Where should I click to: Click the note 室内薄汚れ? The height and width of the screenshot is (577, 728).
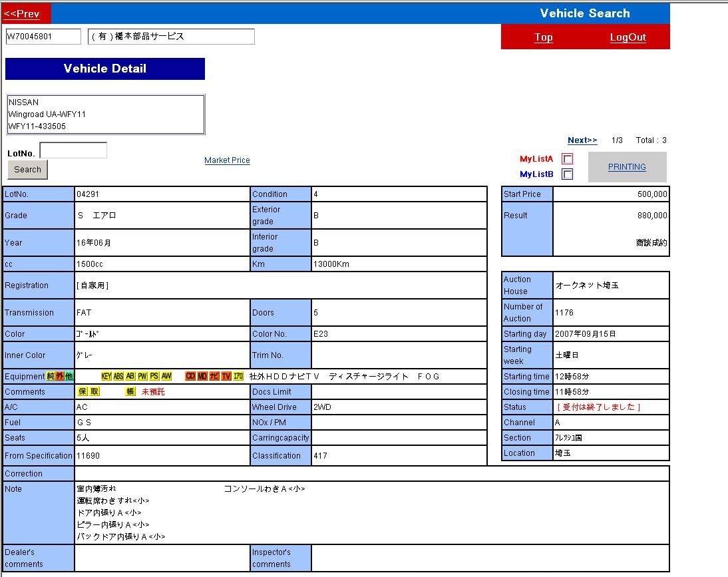96,488
